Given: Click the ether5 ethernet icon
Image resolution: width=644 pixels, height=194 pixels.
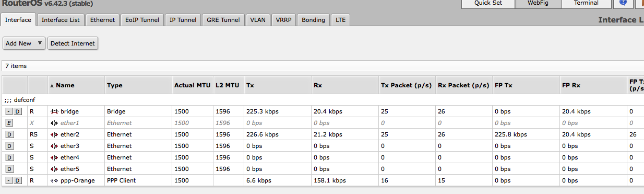Looking at the screenshot, I should pyautogui.click(x=54, y=169).
